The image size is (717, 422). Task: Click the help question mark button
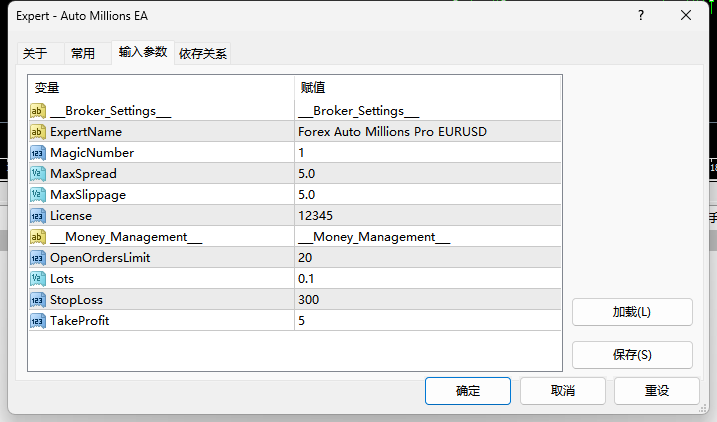point(641,16)
